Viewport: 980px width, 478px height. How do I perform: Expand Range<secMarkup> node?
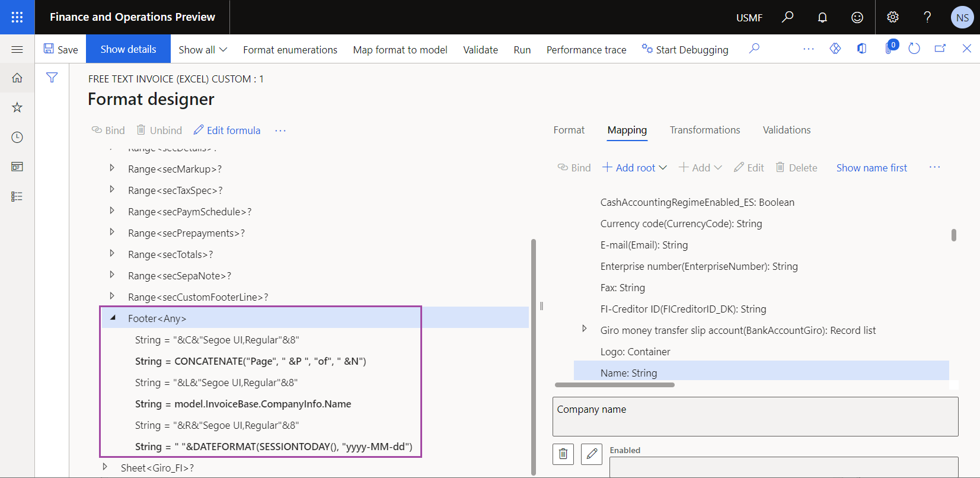[x=112, y=168]
